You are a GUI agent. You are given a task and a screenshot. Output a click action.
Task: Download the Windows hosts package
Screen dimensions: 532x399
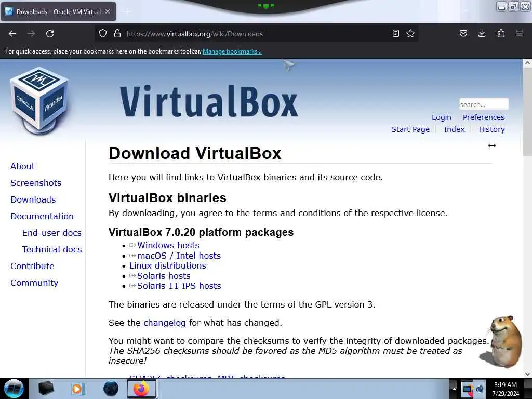168,245
